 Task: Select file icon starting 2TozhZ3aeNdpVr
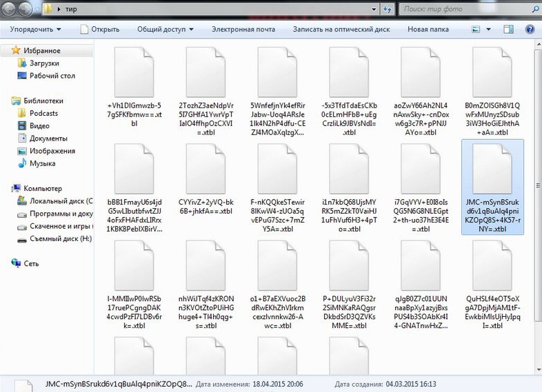205,72
